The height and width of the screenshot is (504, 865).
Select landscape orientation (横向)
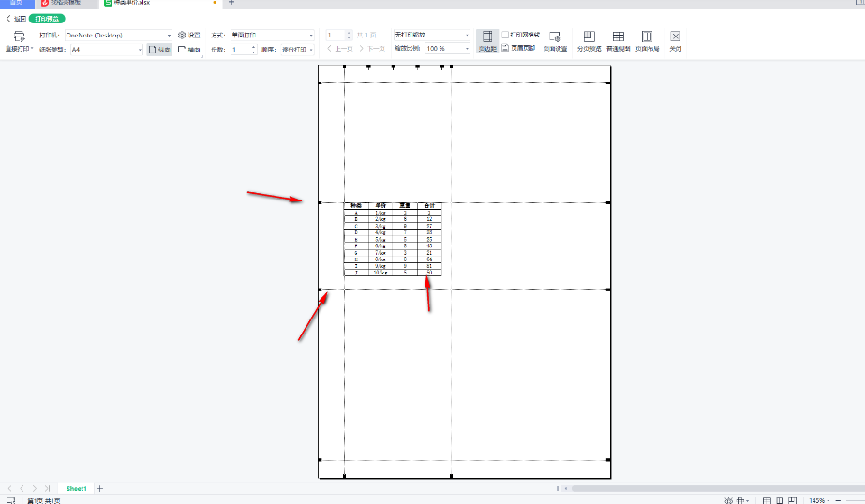point(188,50)
